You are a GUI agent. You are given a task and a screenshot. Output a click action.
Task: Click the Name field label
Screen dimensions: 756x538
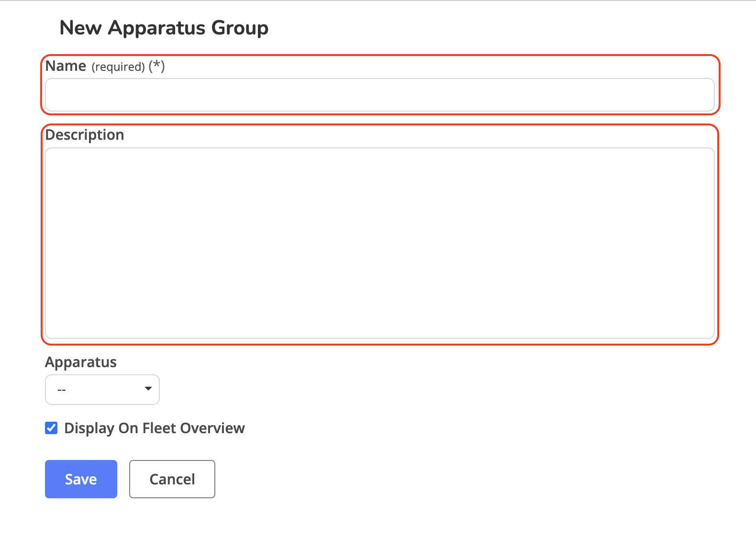pos(66,66)
